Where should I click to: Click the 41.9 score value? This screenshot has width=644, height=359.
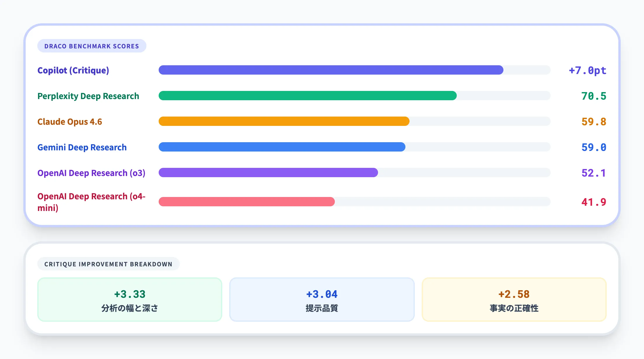click(594, 202)
